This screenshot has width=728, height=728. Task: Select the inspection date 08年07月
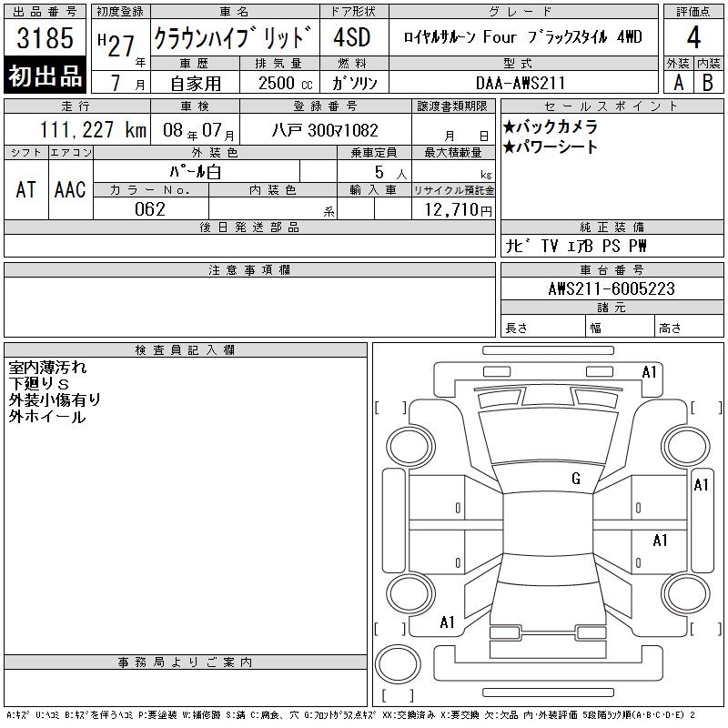198,130
